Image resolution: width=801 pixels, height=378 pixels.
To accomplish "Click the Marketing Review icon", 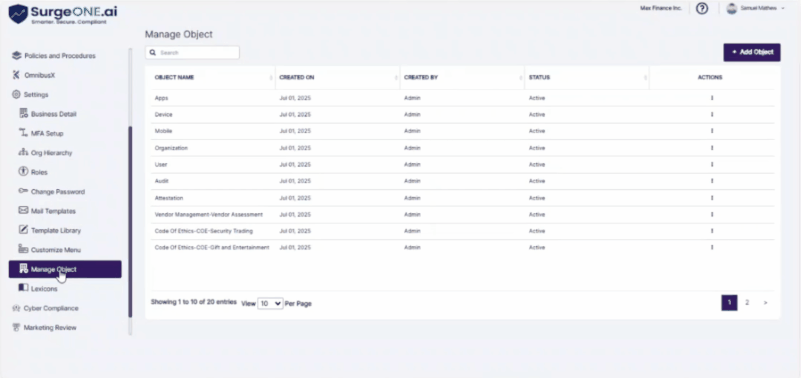I will pyautogui.click(x=16, y=327).
